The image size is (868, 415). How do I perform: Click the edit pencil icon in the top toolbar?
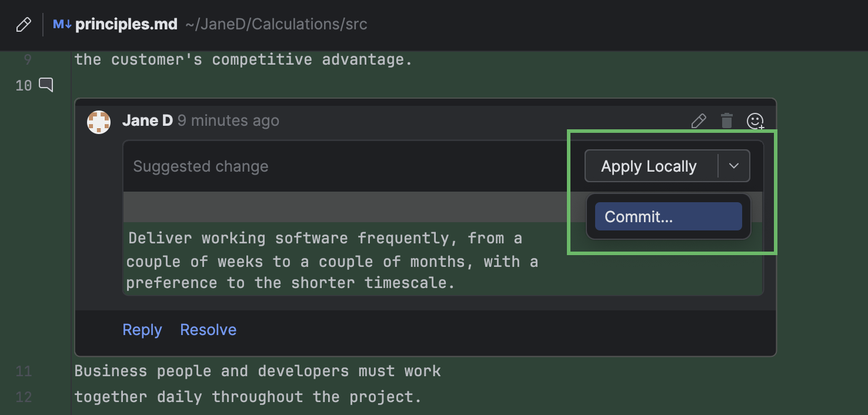(23, 24)
